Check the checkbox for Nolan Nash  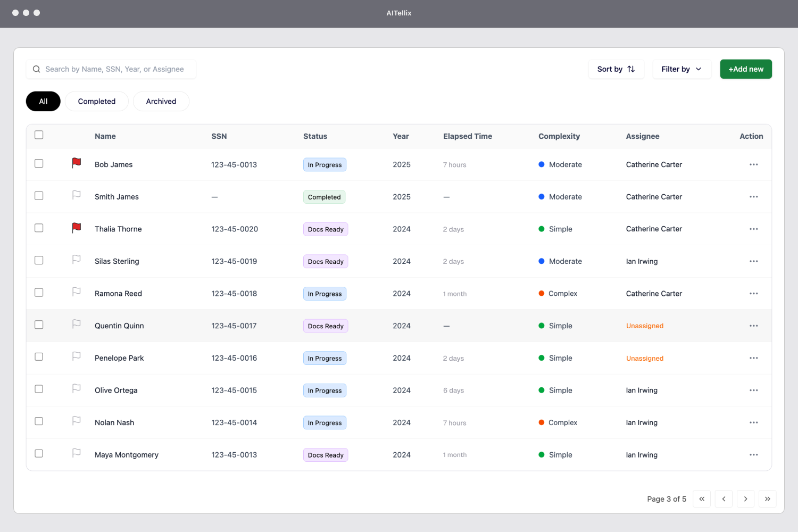click(x=39, y=421)
